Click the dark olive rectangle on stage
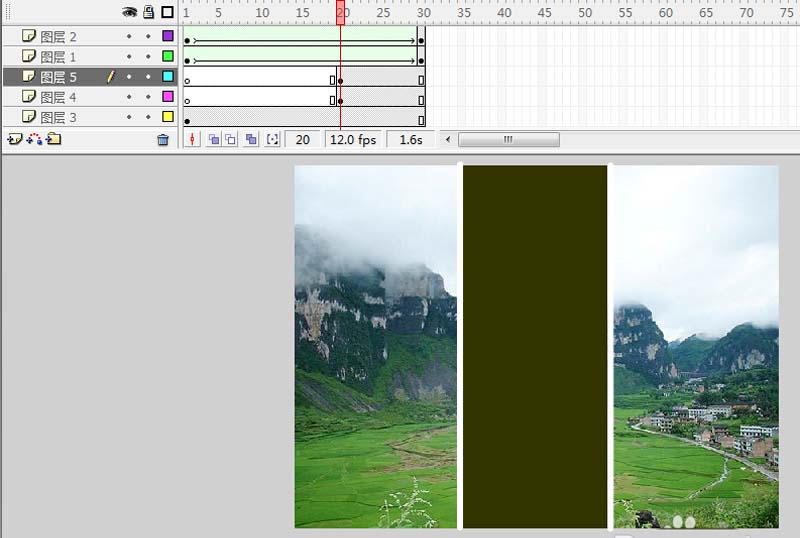The height and width of the screenshot is (538, 800). (x=535, y=346)
